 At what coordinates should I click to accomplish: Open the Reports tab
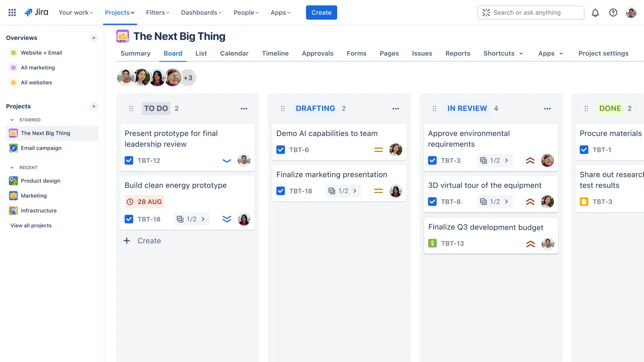pos(458,53)
